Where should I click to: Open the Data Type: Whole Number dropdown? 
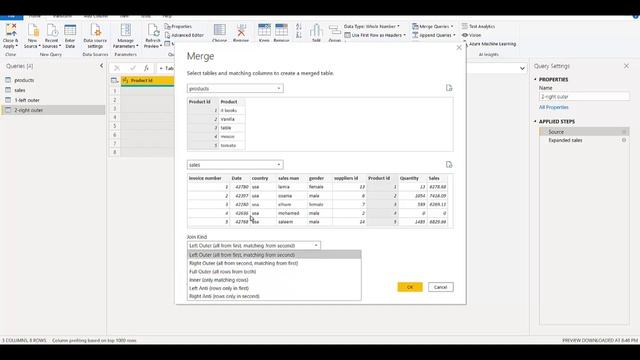[x=372, y=27]
